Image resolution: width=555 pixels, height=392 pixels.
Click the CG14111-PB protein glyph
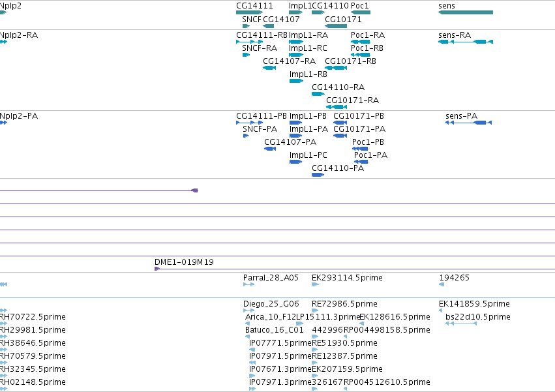click(250, 123)
